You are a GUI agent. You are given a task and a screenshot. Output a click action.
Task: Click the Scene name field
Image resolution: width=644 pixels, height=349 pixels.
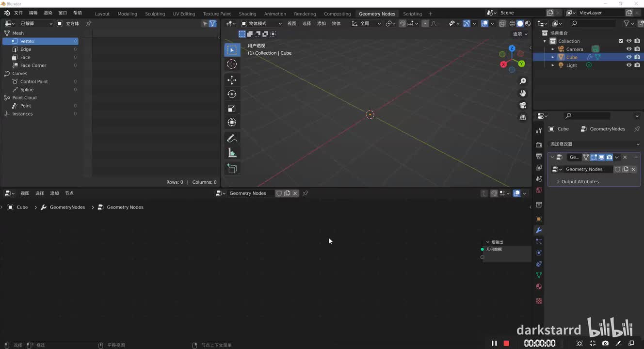click(x=522, y=13)
